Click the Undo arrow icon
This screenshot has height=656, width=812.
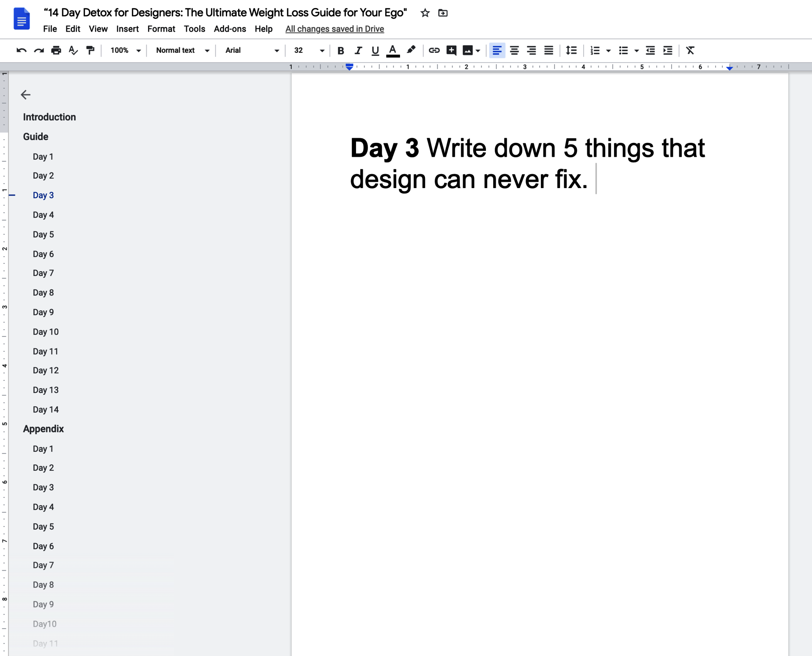click(x=21, y=50)
